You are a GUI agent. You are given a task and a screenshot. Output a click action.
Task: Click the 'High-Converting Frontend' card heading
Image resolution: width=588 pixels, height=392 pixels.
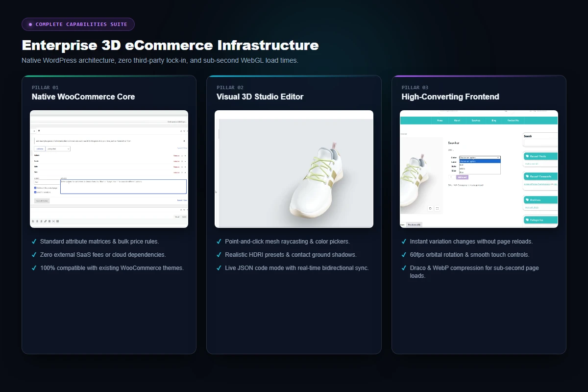point(450,97)
